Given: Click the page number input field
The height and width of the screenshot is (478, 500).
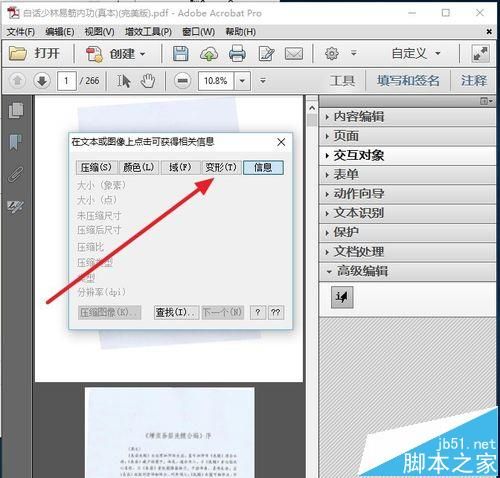Looking at the screenshot, I should tap(67, 81).
